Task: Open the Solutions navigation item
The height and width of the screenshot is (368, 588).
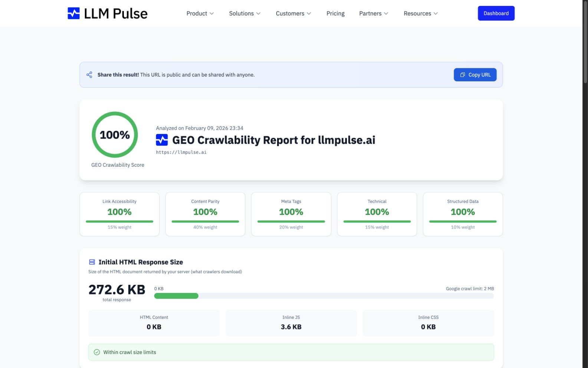Action: tap(245, 13)
